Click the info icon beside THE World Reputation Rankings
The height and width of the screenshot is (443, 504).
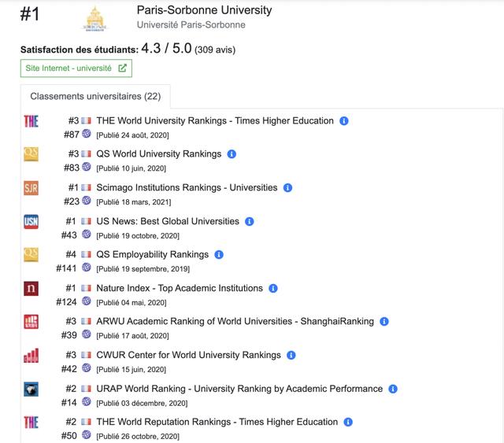(348, 422)
